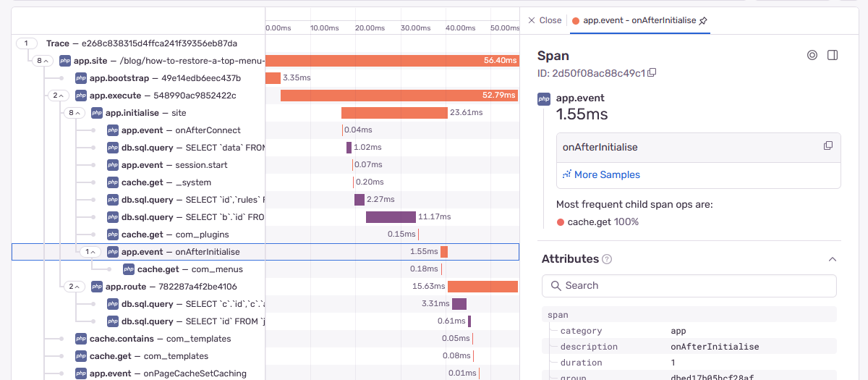This screenshot has width=868, height=380.
Task: Click the php icon beside app.bootstrap
Action: coord(81,78)
